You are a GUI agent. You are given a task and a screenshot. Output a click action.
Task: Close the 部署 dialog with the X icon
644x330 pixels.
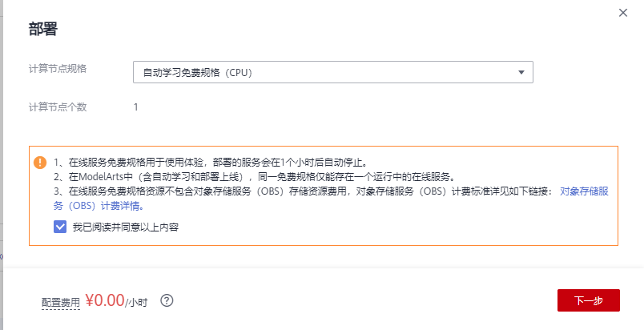coord(623,13)
